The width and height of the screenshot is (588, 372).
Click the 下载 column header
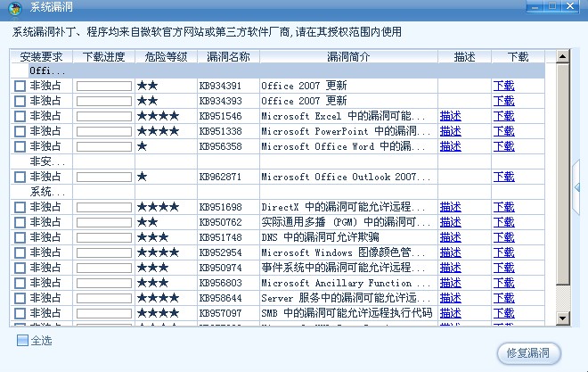[518, 57]
